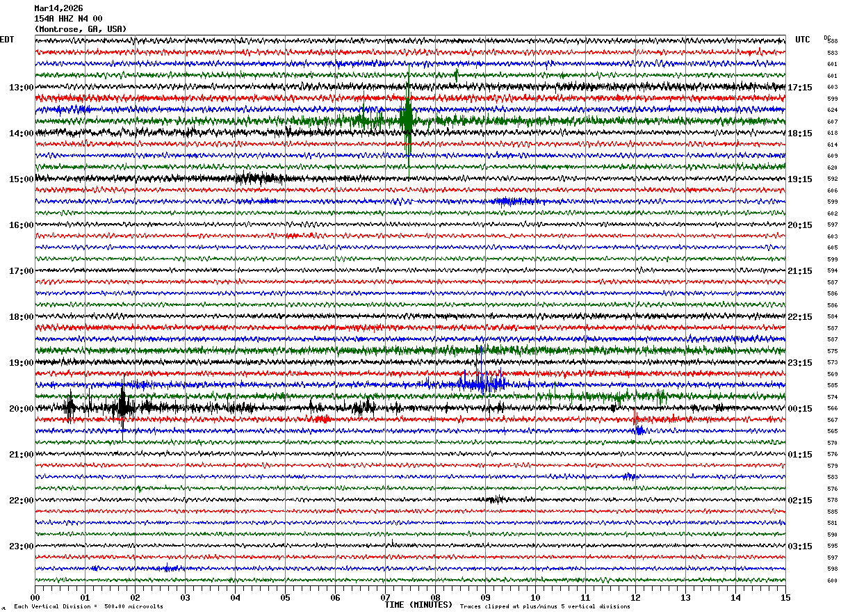The image size is (841, 616).
Task: Click the 'Traces clipped at plus/minus 5 vertical divisions' note
Action: pyautogui.click(x=545, y=607)
